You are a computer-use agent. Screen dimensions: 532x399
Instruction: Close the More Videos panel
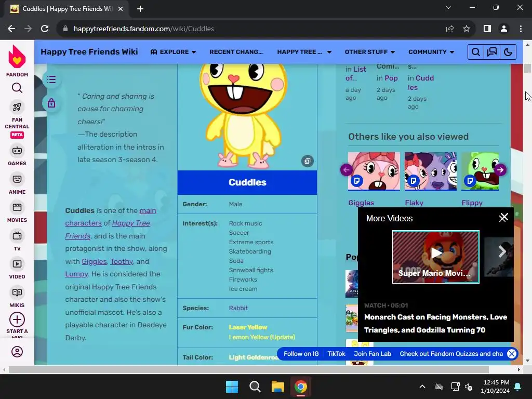pos(503,218)
